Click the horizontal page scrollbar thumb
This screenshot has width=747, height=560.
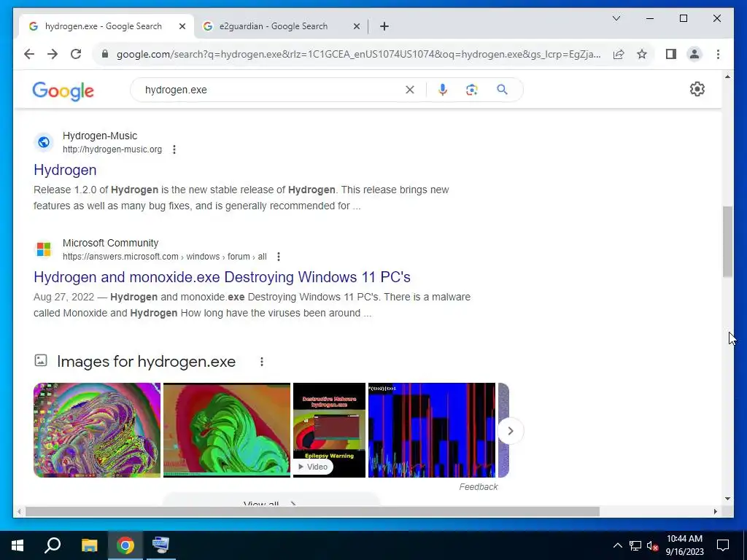click(312, 511)
